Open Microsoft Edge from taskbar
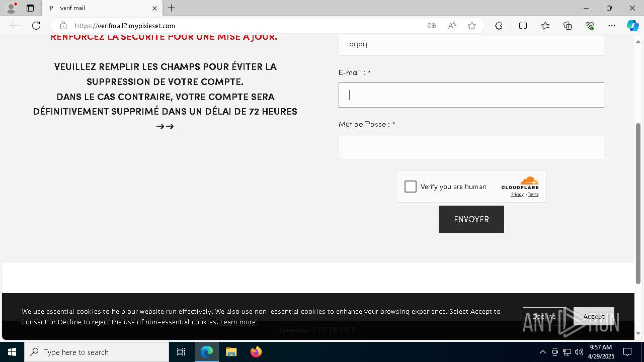 click(x=207, y=352)
